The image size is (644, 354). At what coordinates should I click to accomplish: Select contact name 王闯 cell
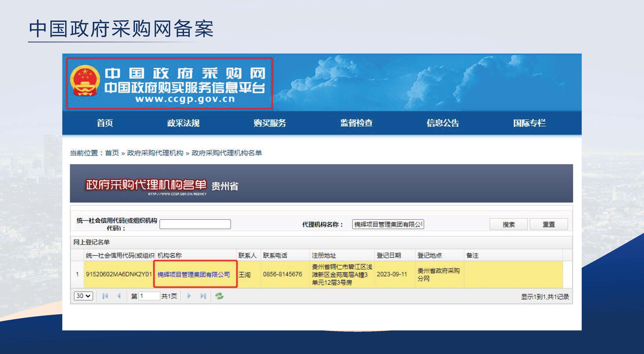[249, 274]
